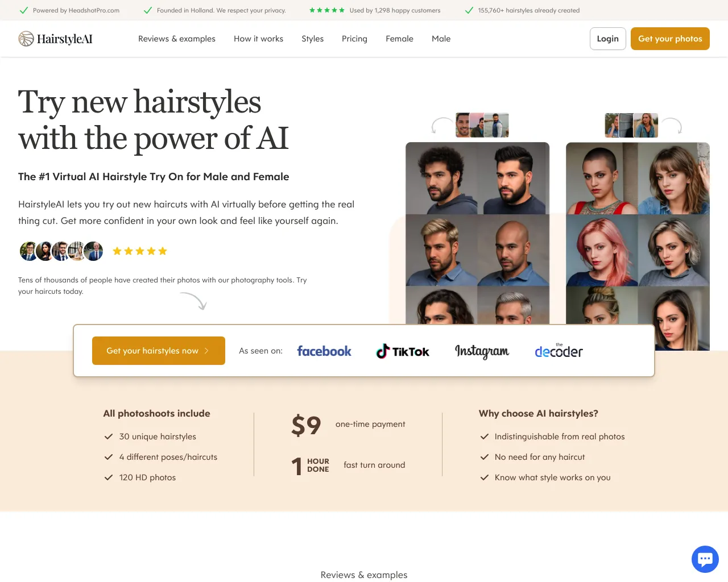Open the Styles navigation item
This screenshot has width=728, height=582.
[312, 39]
